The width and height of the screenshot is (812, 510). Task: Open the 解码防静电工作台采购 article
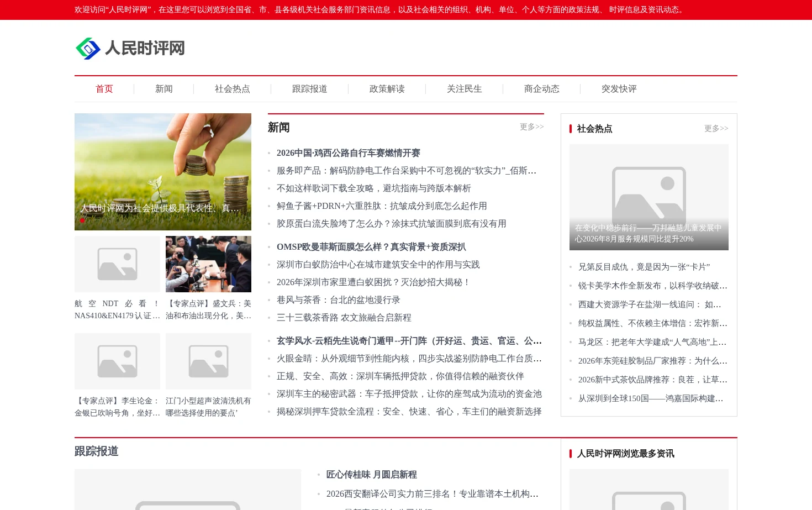pyautogui.click(x=407, y=171)
